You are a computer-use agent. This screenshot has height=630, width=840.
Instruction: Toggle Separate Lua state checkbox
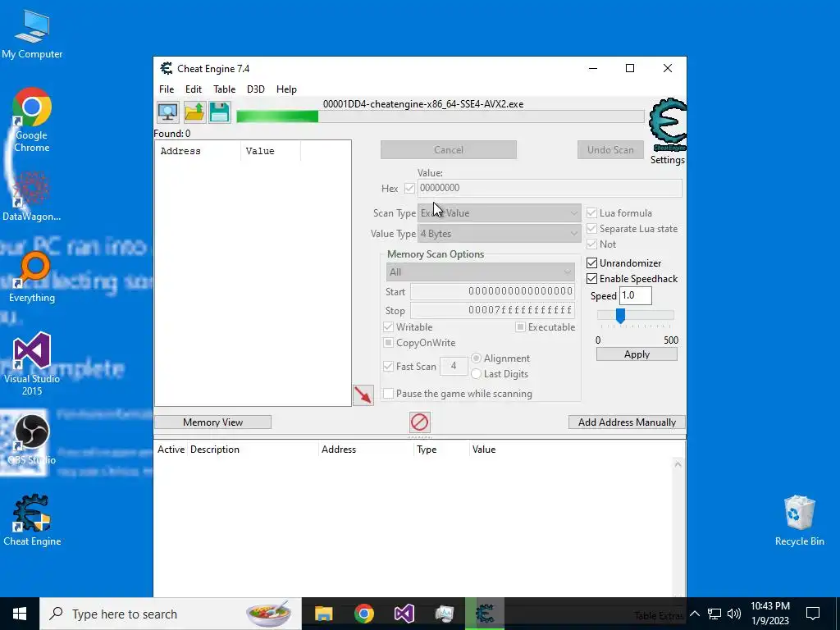pyautogui.click(x=591, y=229)
